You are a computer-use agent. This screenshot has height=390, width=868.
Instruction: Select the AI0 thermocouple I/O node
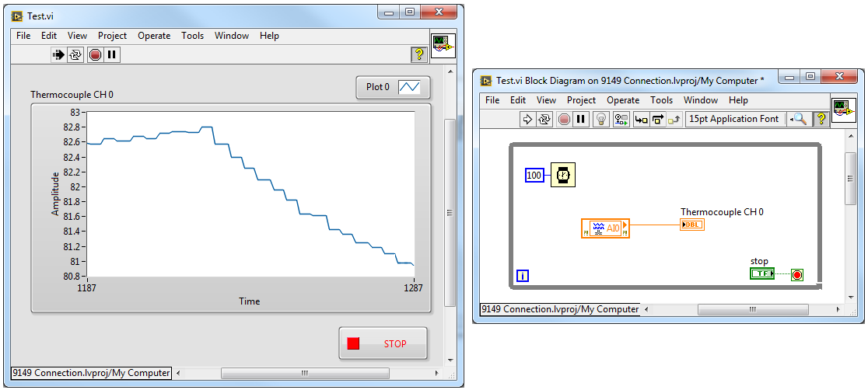(x=606, y=228)
